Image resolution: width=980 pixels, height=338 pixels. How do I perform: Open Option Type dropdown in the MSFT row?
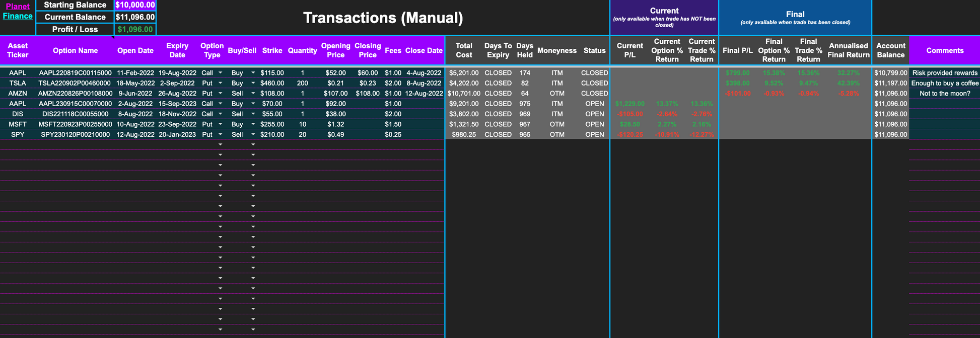[220, 124]
